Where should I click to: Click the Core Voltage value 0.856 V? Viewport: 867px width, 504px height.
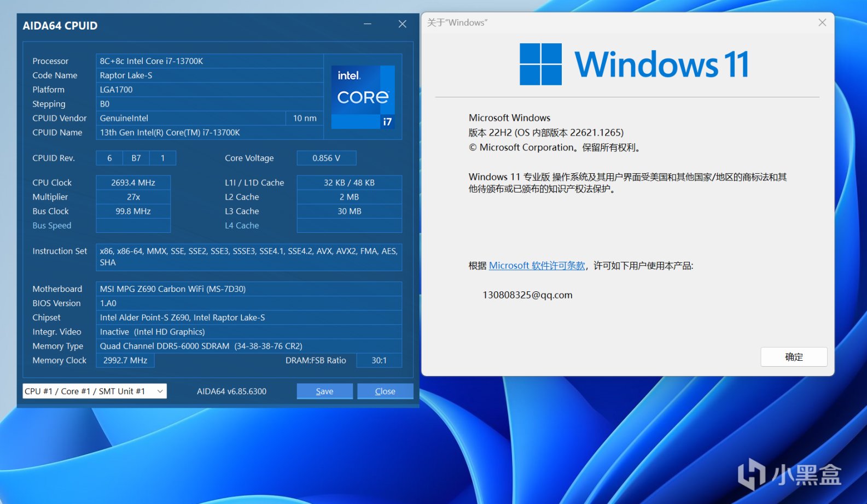point(327,158)
